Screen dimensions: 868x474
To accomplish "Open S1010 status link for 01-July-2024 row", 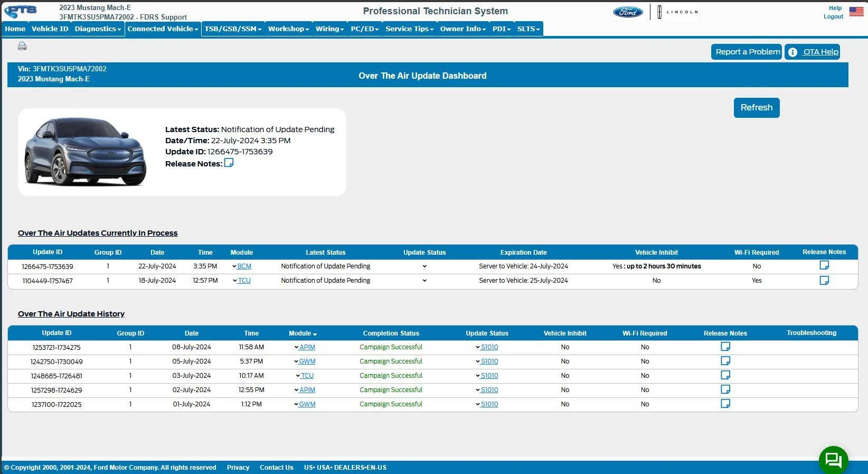I will (x=489, y=404).
